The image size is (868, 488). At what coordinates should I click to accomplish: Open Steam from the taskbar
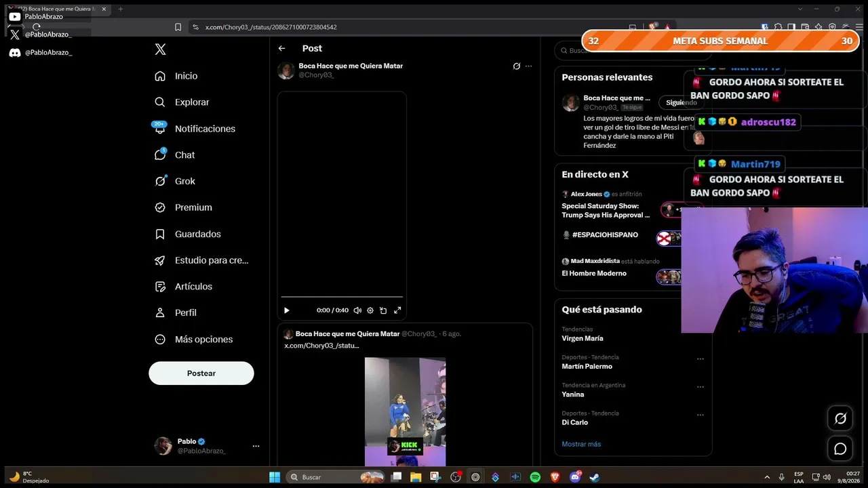coord(594,477)
